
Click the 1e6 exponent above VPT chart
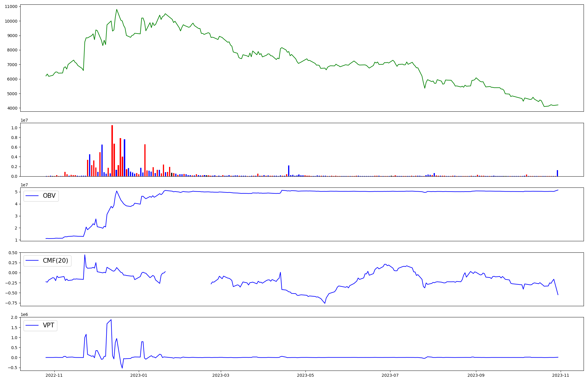24,314
